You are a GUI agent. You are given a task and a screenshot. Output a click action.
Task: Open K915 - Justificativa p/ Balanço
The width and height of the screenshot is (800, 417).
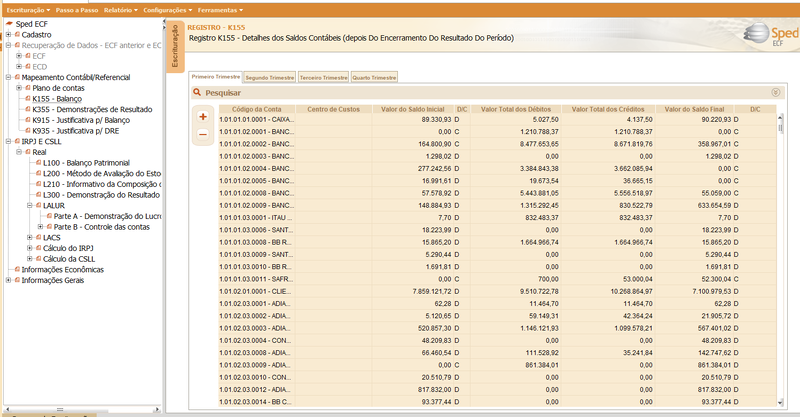click(x=81, y=120)
